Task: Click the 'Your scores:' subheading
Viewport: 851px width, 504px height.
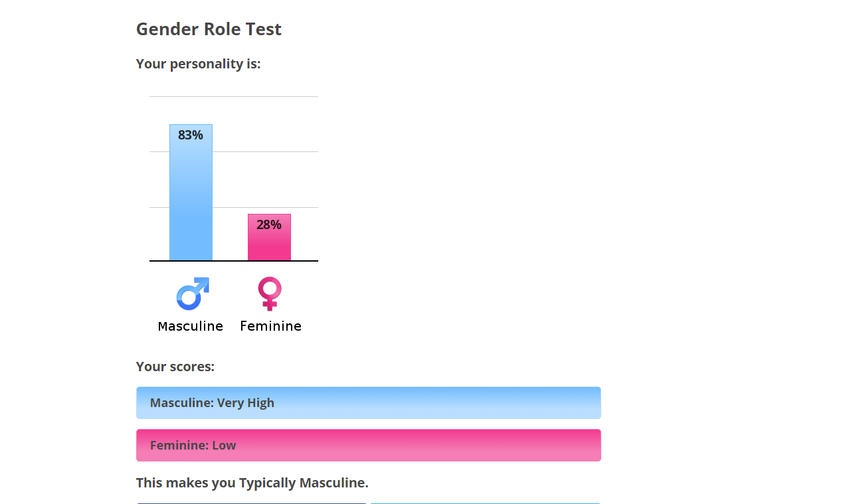Action: coord(175,367)
